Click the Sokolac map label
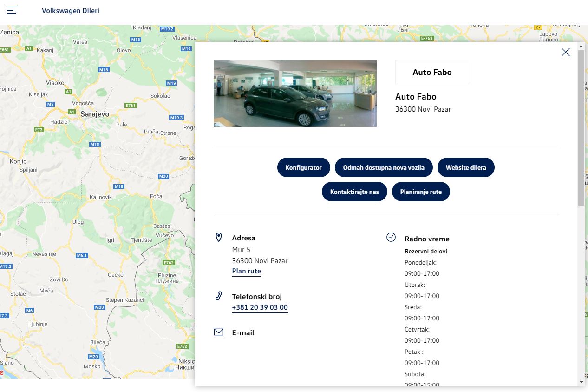Viewport: 588px width, 392px height. [x=160, y=95]
